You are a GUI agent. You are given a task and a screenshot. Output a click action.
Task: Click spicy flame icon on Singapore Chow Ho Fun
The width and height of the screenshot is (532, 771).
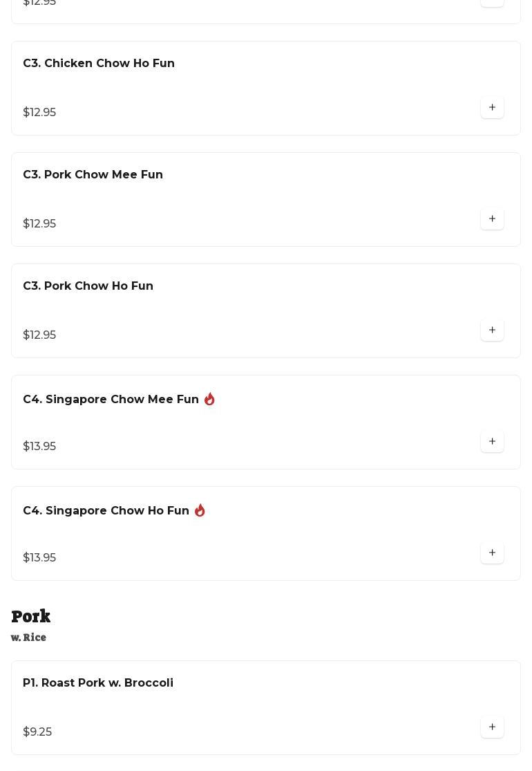point(200,510)
